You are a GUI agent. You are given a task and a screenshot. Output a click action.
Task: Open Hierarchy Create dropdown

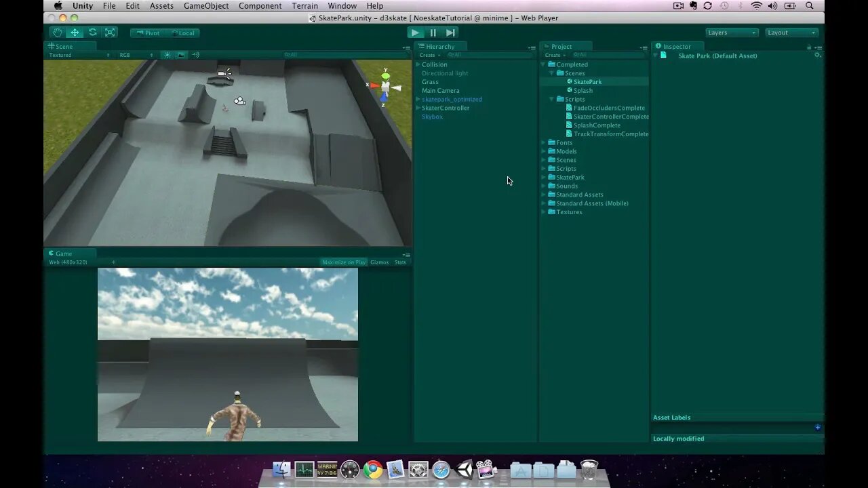click(x=429, y=55)
